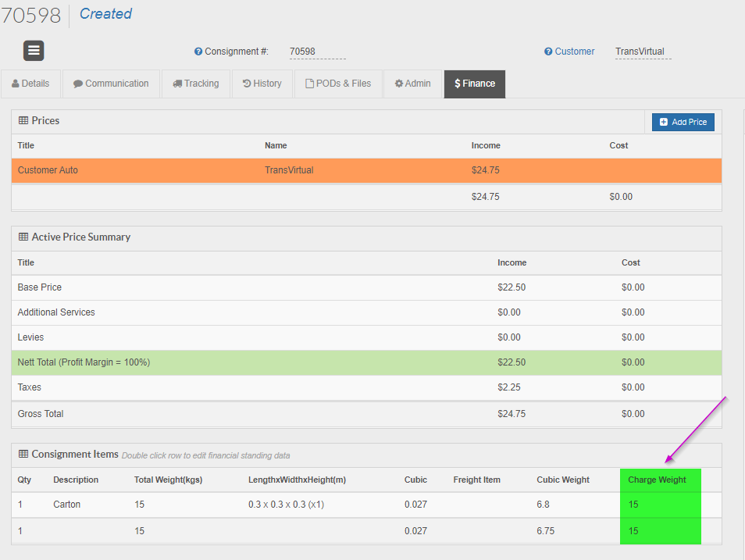The height and width of the screenshot is (560, 745).
Task: Click the Taxes row
Action: pos(366,387)
